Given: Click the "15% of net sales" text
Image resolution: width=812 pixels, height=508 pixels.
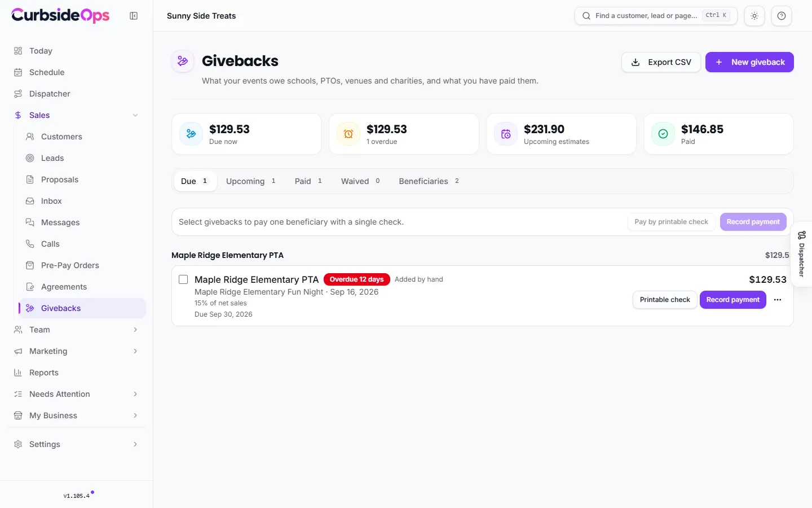Looking at the screenshot, I should pyautogui.click(x=220, y=303).
